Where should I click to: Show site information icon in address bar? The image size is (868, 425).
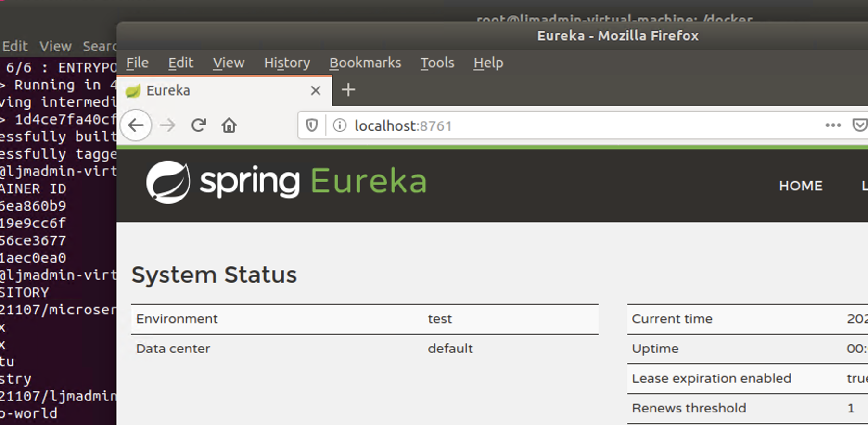[x=340, y=125]
